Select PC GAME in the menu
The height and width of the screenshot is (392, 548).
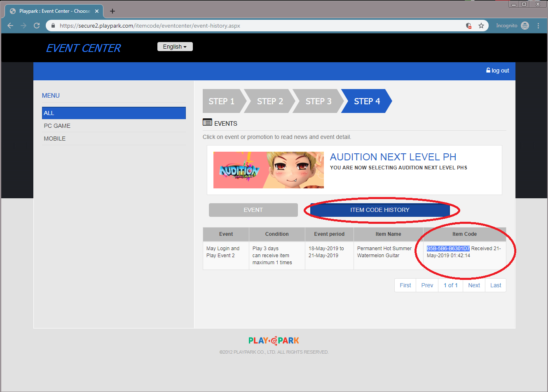(57, 126)
